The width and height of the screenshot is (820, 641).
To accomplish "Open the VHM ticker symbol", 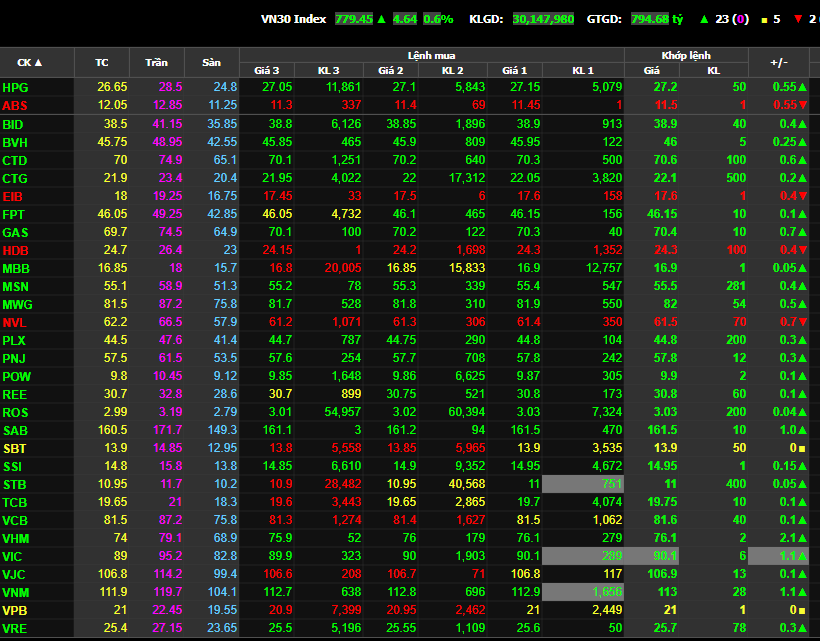I will pyautogui.click(x=16, y=539).
